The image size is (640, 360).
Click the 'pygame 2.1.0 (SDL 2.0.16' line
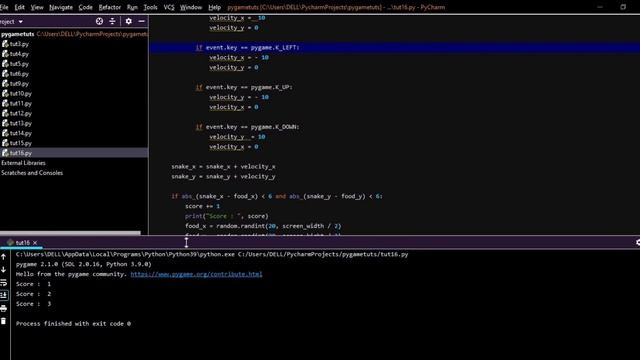[x=84, y=264]
